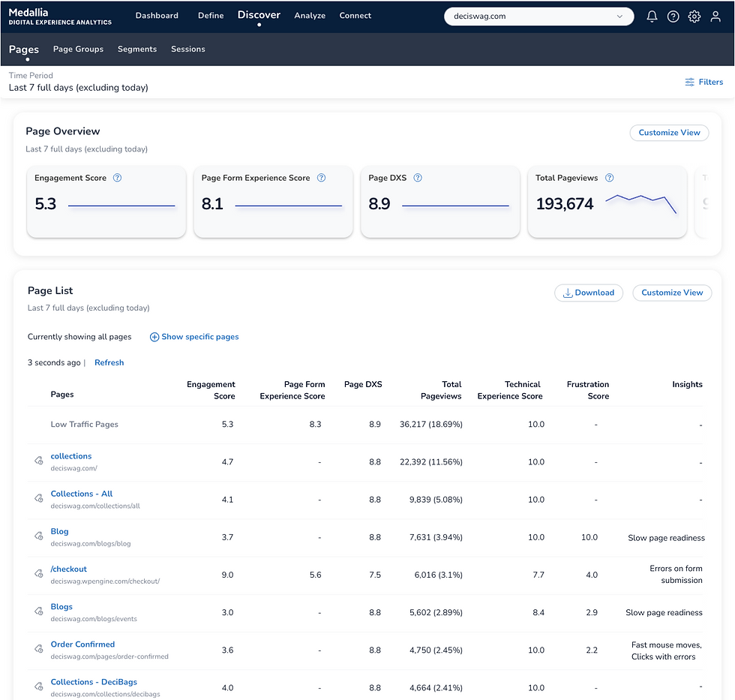The width and height of the screenshot is (735, 700).
Task: Open the deciswag.com property dropdown
Action: 538,17
